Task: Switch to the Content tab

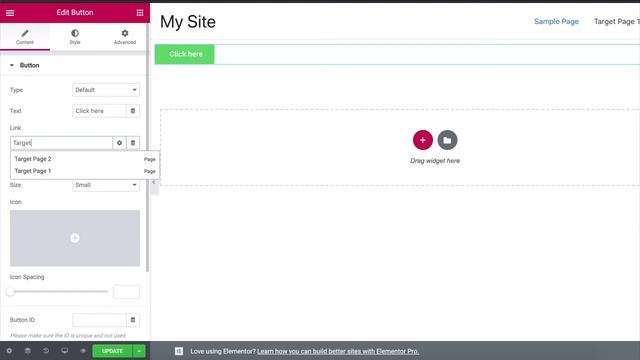Action: click(x=25, y=37)
